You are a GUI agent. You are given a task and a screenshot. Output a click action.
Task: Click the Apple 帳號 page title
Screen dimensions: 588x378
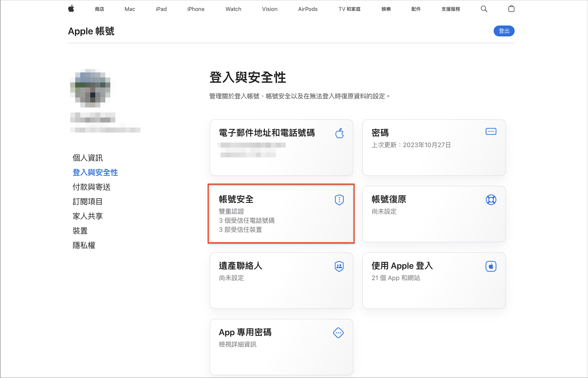(x=91, y=31)
